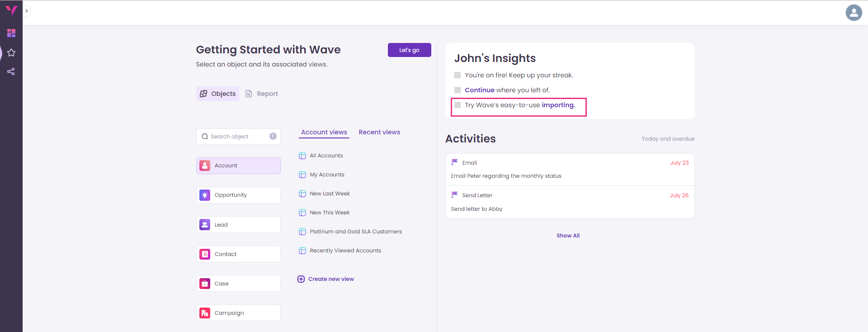The height and width of the screenshot is (332, 868).
Task: Click the Let's go button
Action: [409, 50]
